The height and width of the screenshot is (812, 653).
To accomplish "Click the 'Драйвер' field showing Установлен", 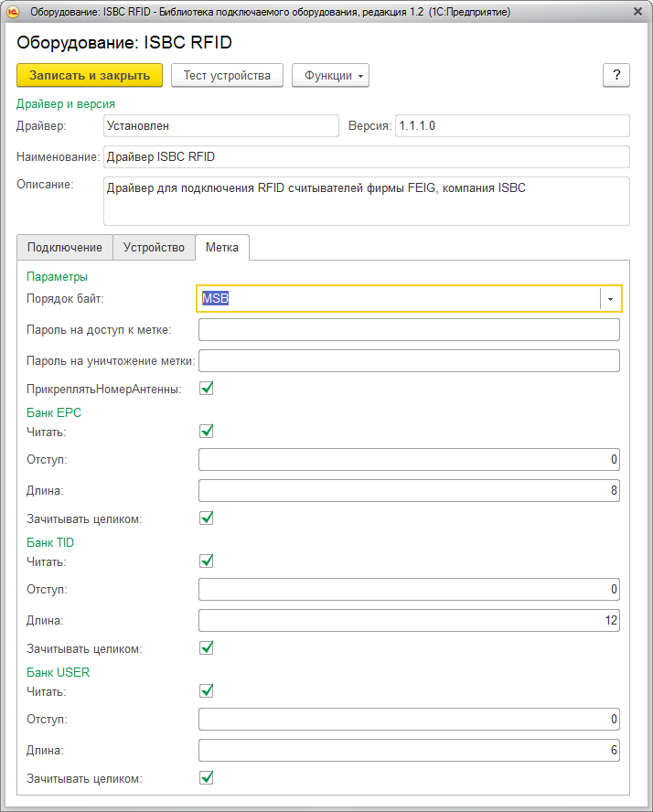I will pyautogui.click(x=221, y=126).
